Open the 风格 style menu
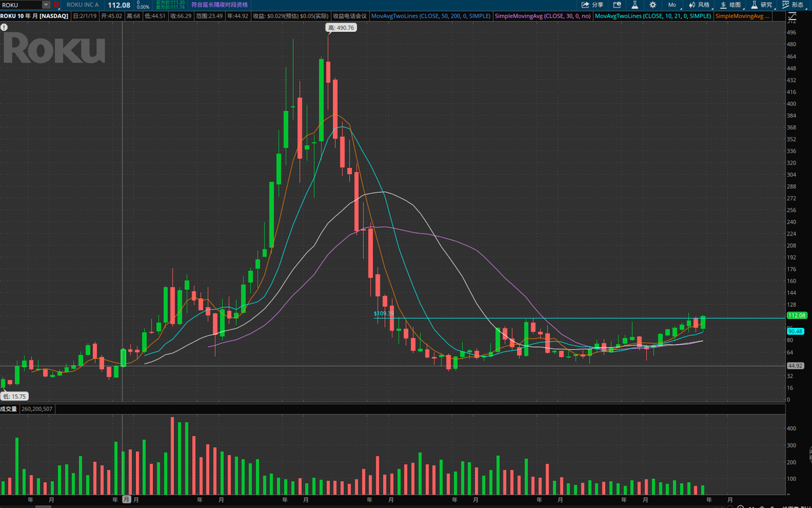812x508 pixels. click(699, 5)
